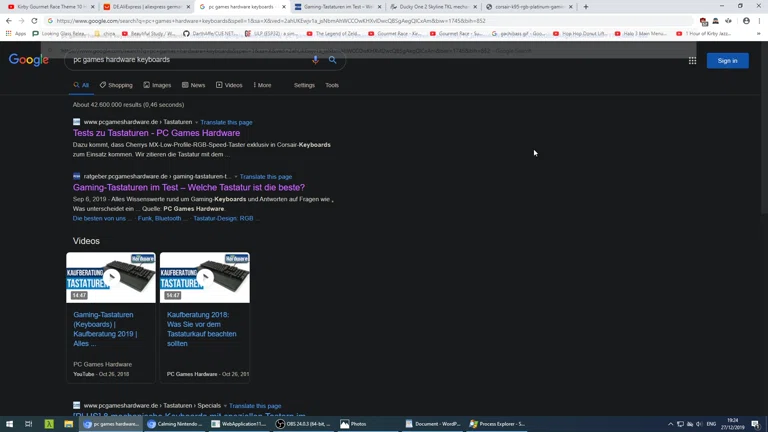
Task: Open Chrome's three-dot menu
Action: tap(759, 21)
